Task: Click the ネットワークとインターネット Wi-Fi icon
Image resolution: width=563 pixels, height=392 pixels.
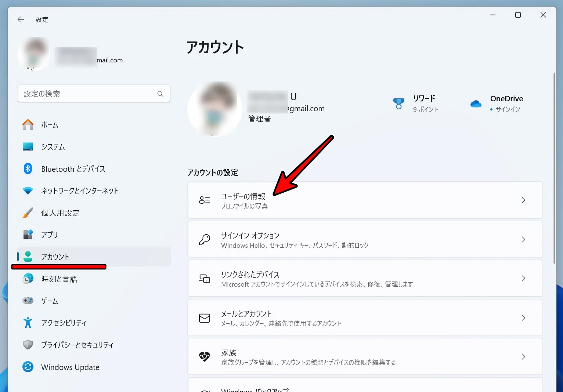Action: pyautogui.click(x=28, y=190)
